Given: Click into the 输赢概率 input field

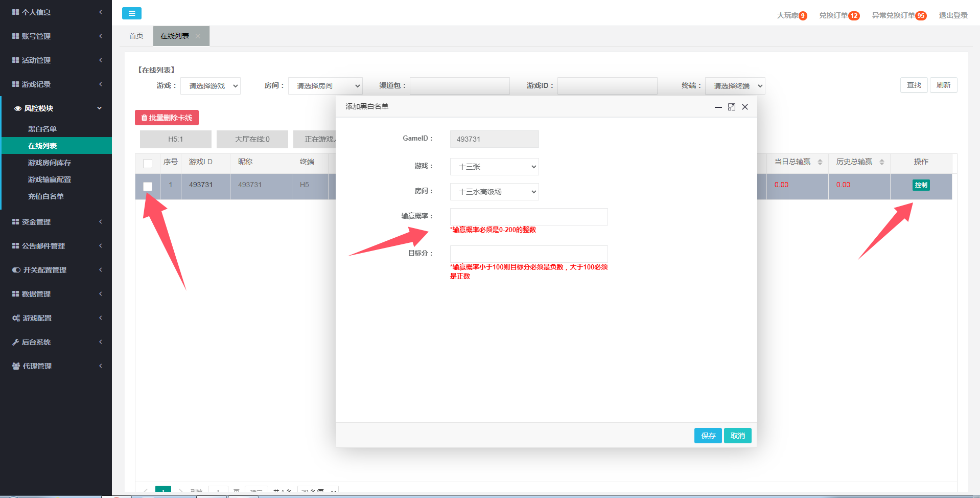Looking at the screenshot, I should coord(528,217).
